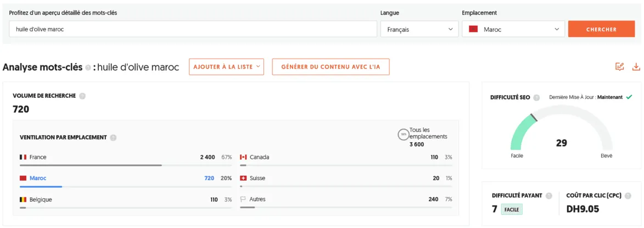Click the SEO difficulty score 29
The image size is (644, 228).
[562, 143]
